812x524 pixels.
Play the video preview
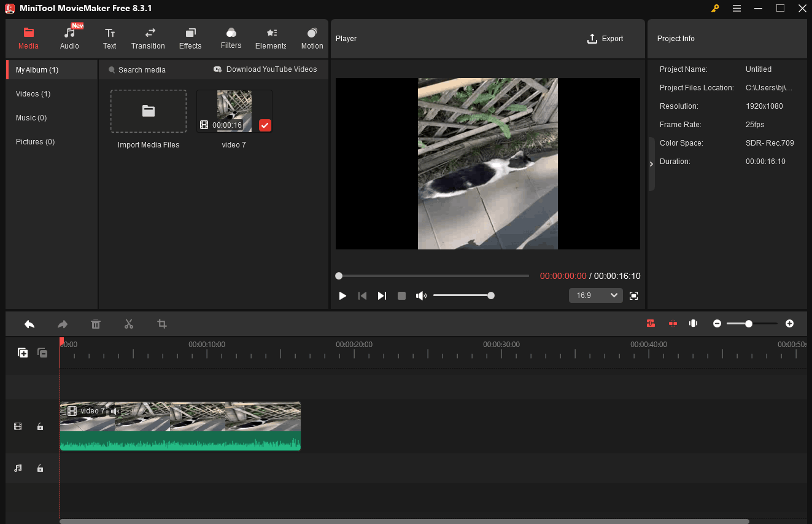[342, 295]
